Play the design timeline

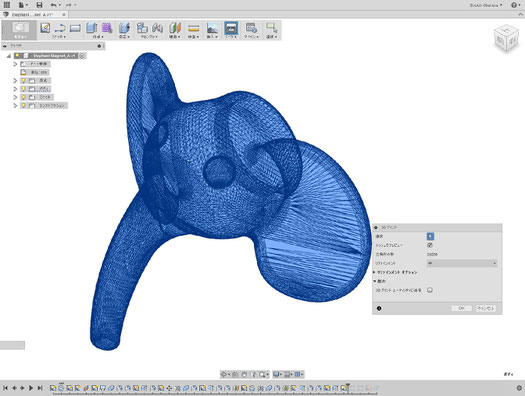click(x=31, y=388)
